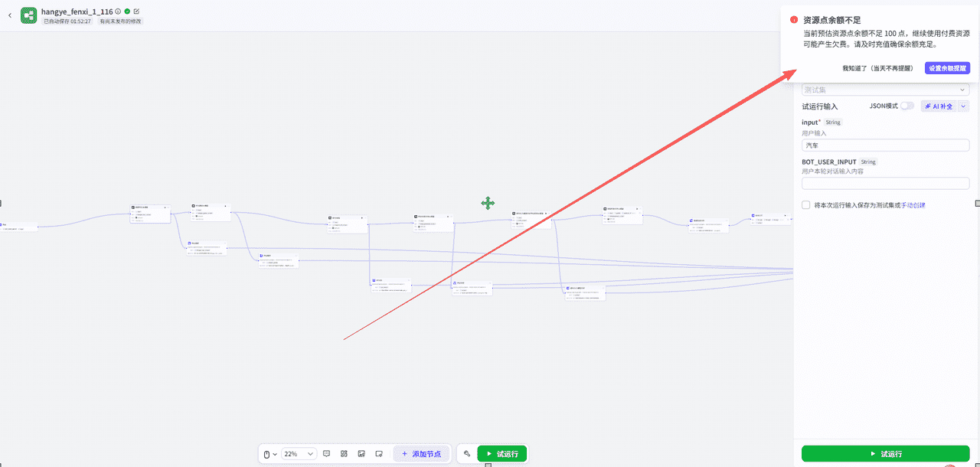Click the image icon in bottom toolbar
The image size is (980, 467).
[361, 454]
